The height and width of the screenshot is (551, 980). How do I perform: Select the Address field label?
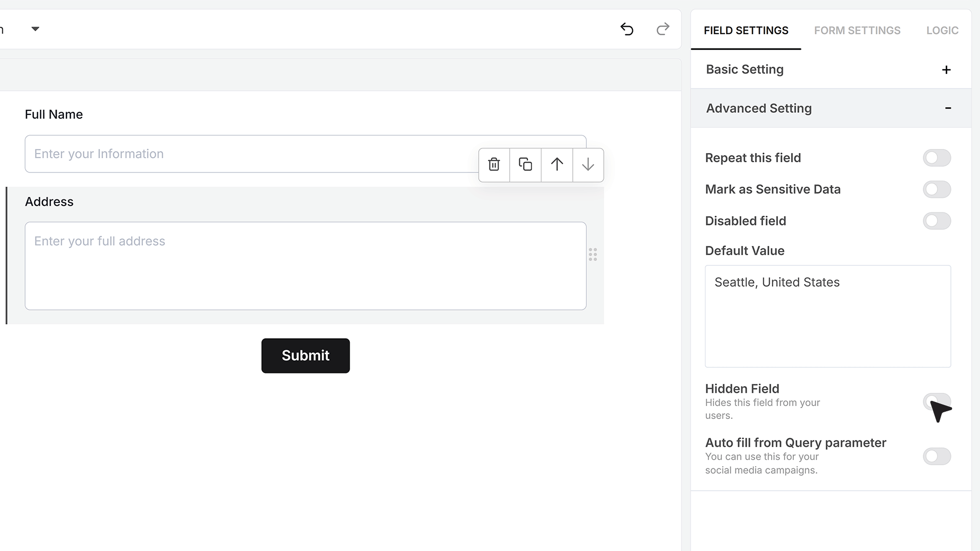pyautogui.click(x=49, y=202)
